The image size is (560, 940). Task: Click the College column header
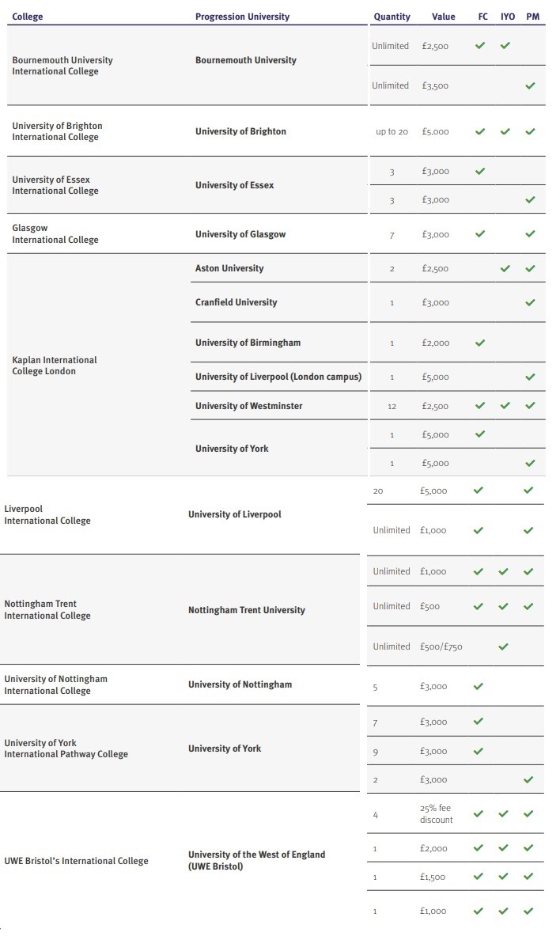point(28,17)
